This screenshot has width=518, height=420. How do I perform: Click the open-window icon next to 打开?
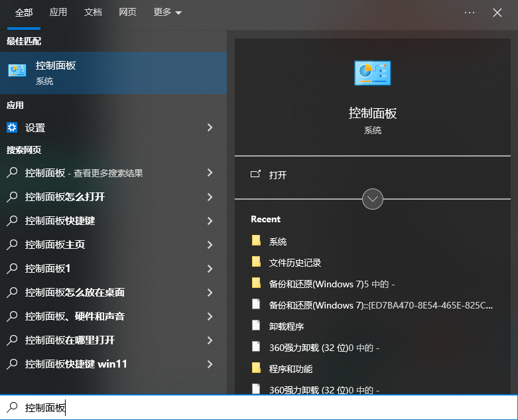(255, 174)
